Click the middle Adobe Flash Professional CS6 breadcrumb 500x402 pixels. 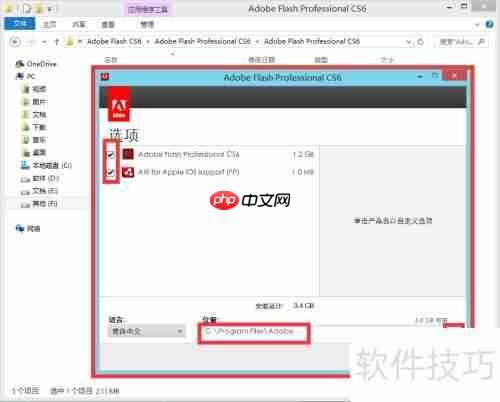pyautogui.click(x=203, y=41)
